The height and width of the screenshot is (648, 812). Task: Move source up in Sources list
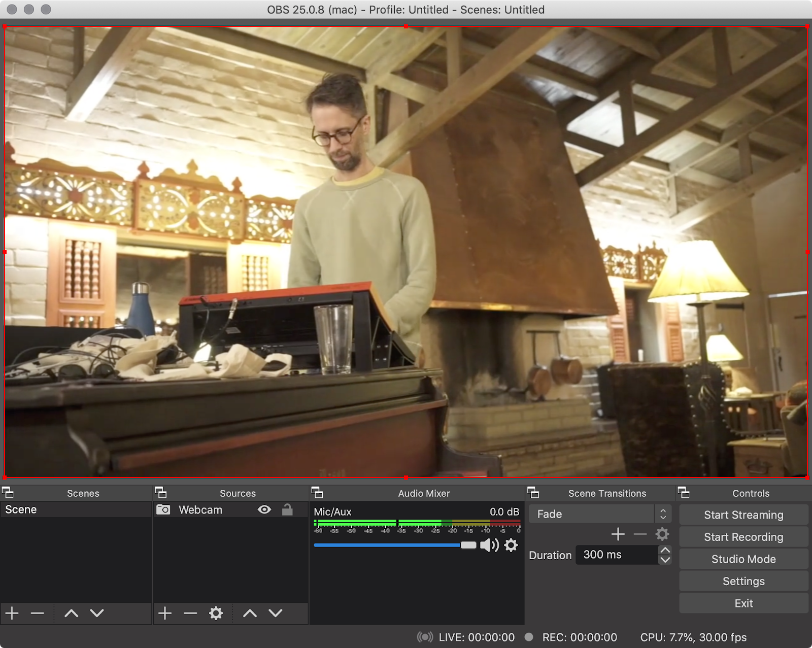tap(250, 613)
